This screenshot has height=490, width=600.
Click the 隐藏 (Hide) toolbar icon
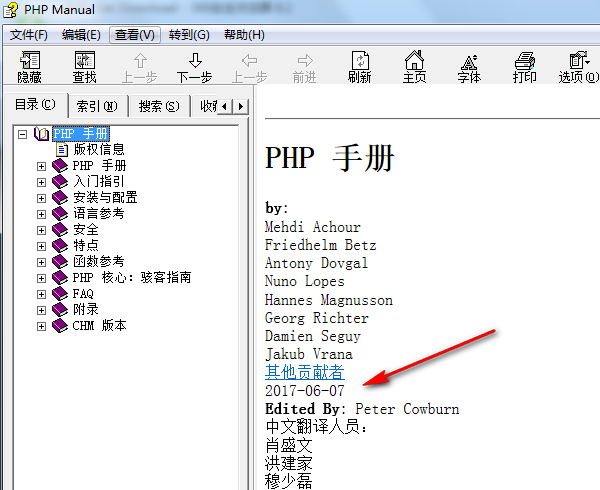[30, 60]
